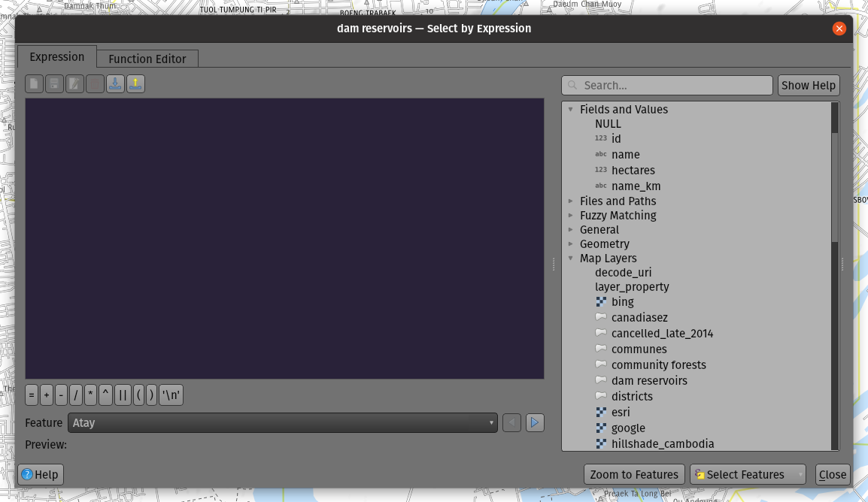Select the Expression tab
Viewport: 868px width, 502px height.
57,57
